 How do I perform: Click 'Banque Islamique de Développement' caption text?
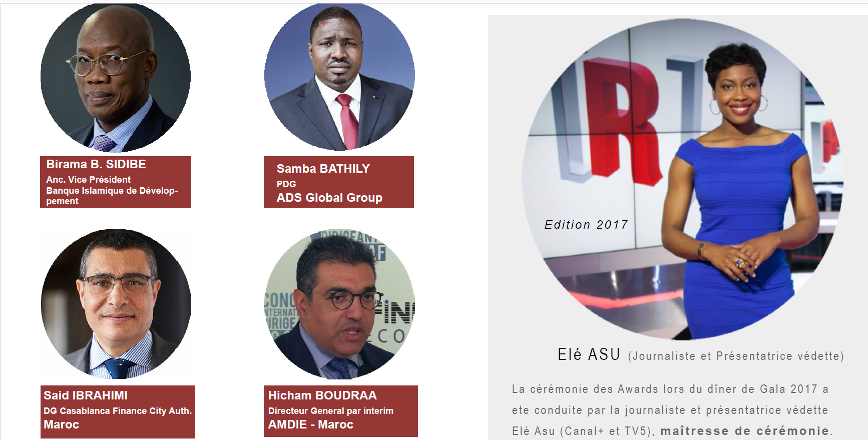pyautogui.click(x=112, y=196)
